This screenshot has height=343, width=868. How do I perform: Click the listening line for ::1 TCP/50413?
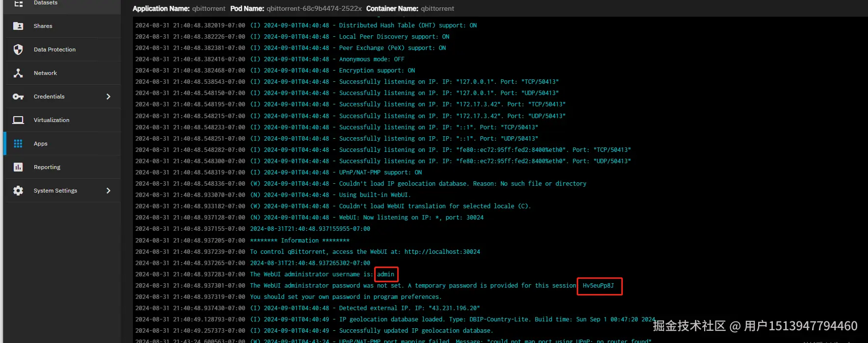coord(337,127)
